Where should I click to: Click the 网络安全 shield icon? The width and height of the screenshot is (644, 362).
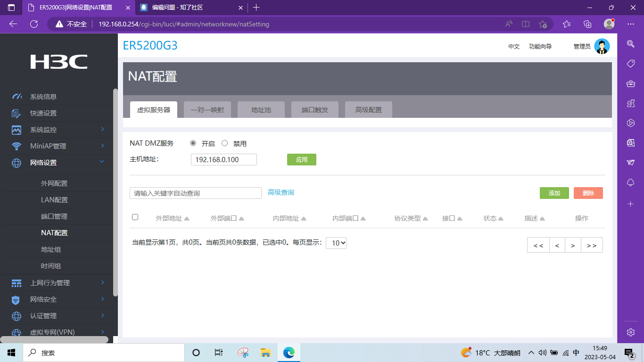pos(17,299)
